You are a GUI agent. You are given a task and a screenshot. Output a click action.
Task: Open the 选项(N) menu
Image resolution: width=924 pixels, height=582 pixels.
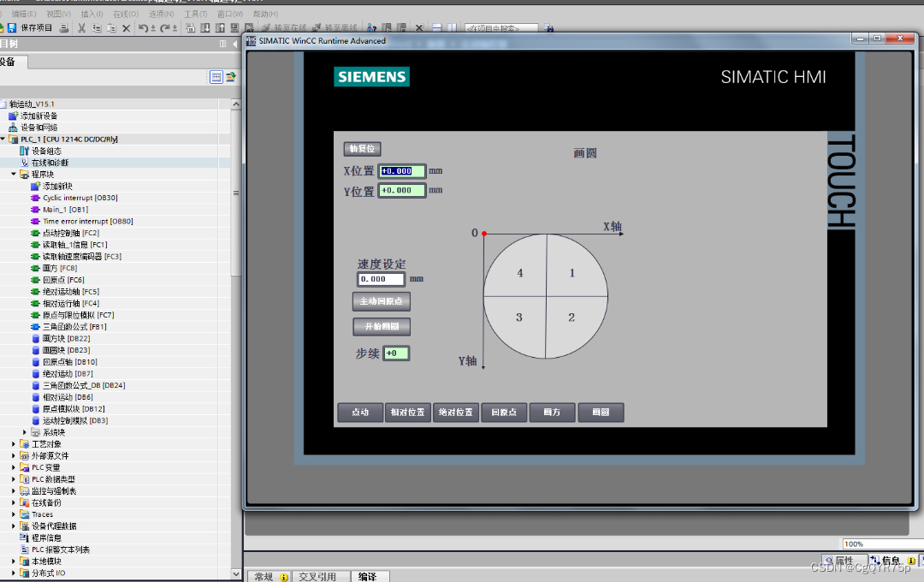tap(161, 14)
